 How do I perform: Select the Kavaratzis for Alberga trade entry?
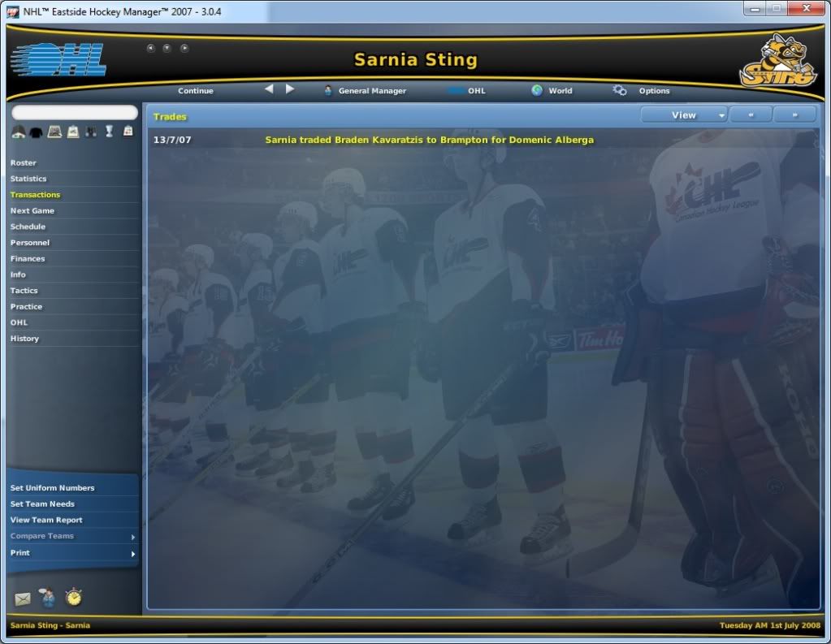(x=429, y=140)
